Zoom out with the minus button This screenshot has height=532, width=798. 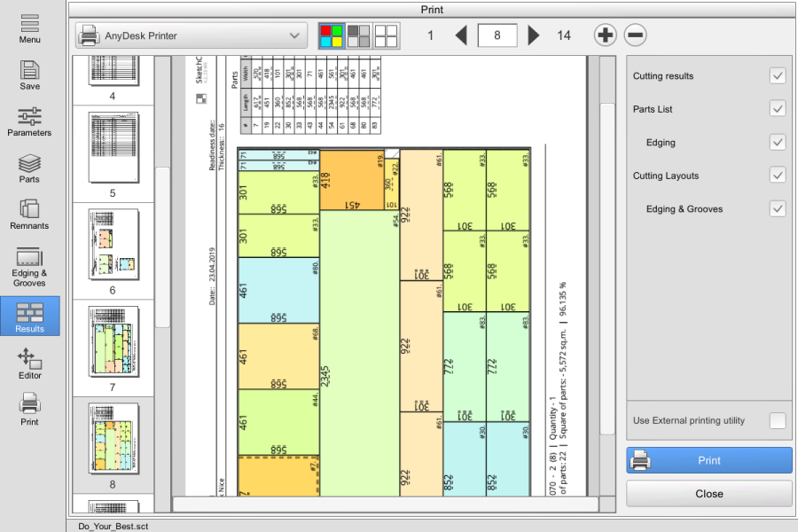(x=635, y=35)
